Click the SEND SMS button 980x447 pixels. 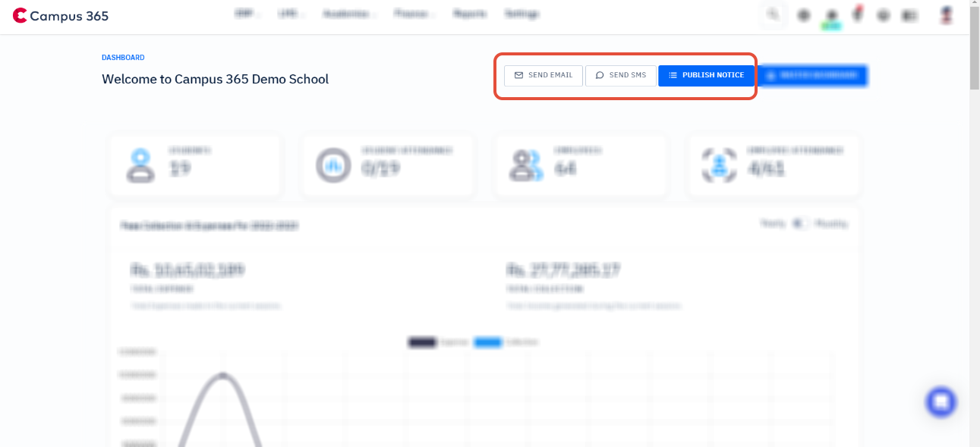pos(620,76)
